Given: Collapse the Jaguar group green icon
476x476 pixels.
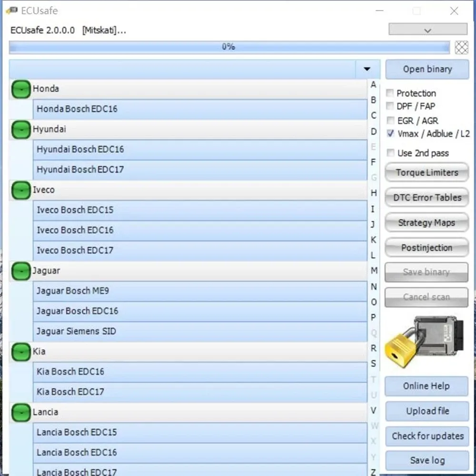Looking at the screenshot, I should coord(20,271).
